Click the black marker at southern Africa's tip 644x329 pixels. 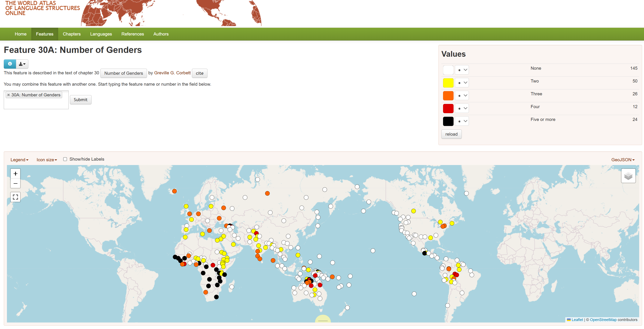click(216, 297)
